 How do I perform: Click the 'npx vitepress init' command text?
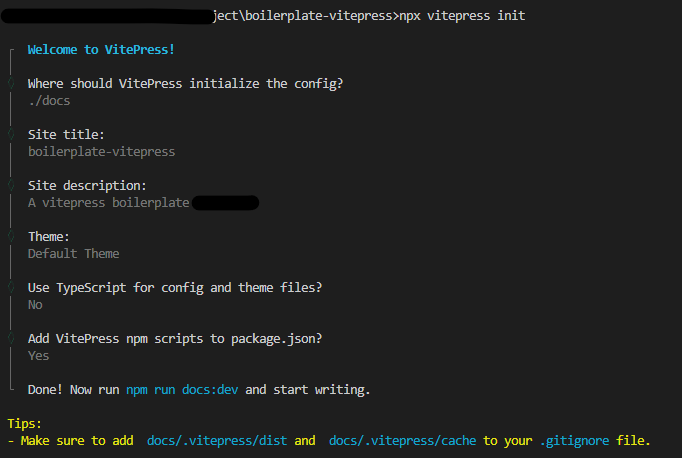tap(462, 16)
